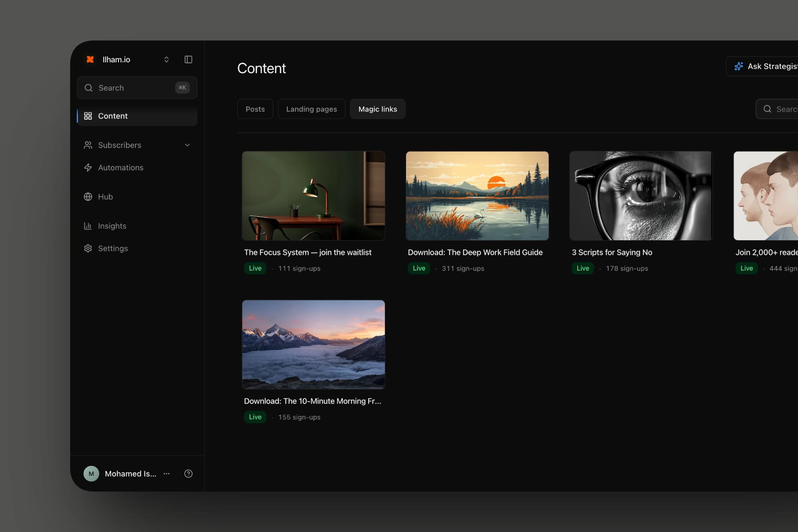This screenshot has width=798, height=532.
Task: Click "111 sign-ups" text
Action: click(299, 268)
